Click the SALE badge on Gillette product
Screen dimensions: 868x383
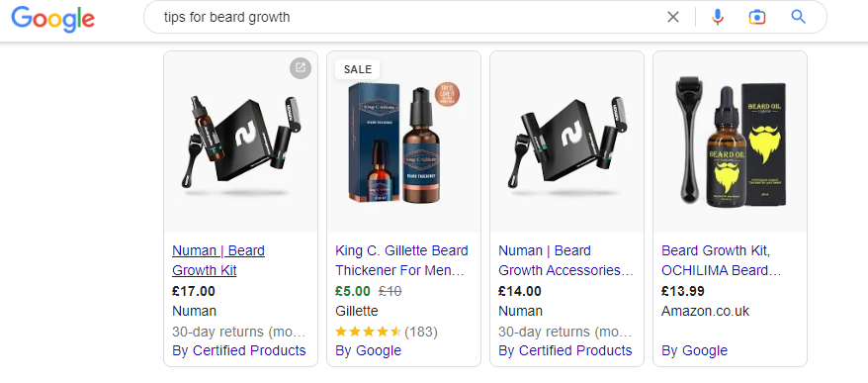click(x=358, y=69)
